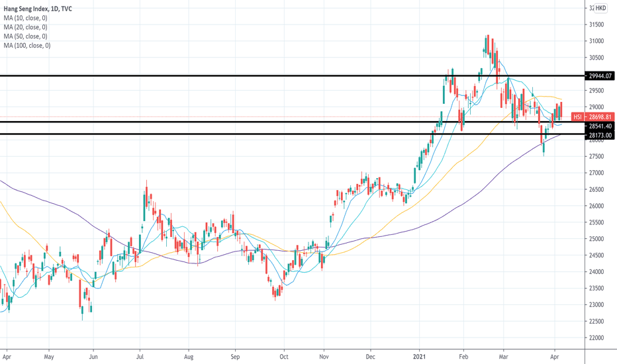617x364 pixels.
Task: Click the 31000 price axis label
Action: [x=596, y=41]
